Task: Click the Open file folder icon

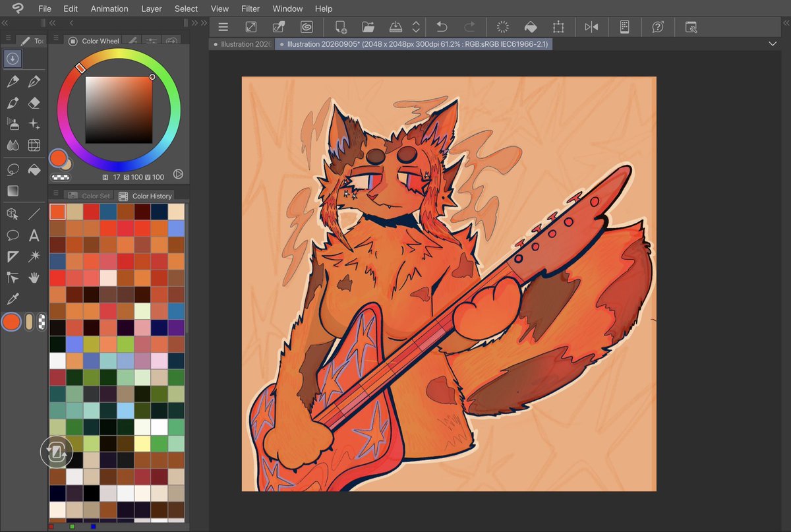Action: click(368, 27)
